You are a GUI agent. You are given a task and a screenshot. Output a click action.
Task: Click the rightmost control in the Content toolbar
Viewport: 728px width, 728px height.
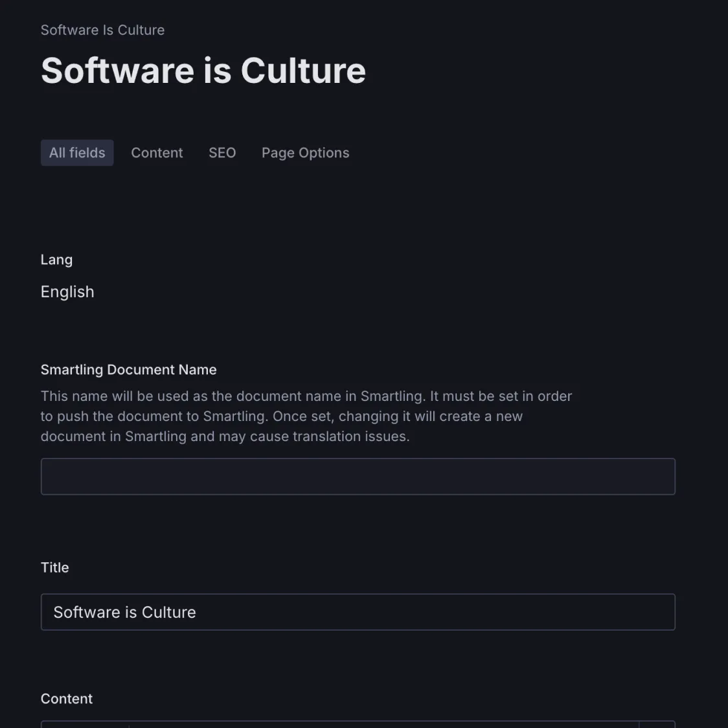pos(657,725)
